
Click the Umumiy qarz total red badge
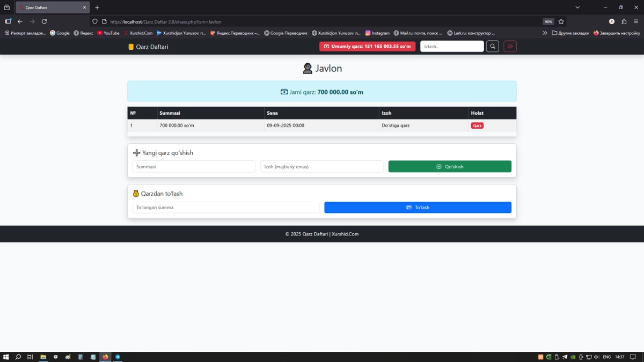click(x=367, y=47)
